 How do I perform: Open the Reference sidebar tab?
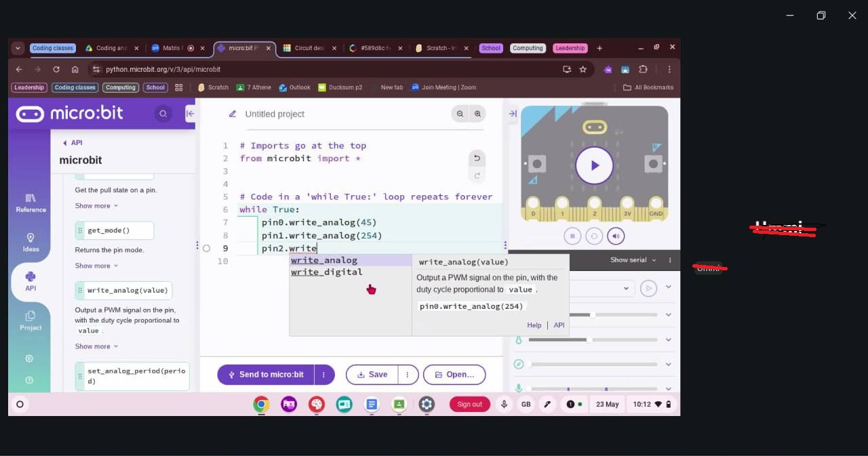point(31,203)
